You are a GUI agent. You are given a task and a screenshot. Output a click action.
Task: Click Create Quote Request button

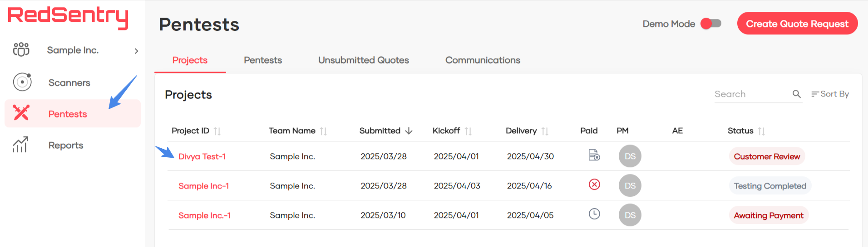(x=797, y=24)
